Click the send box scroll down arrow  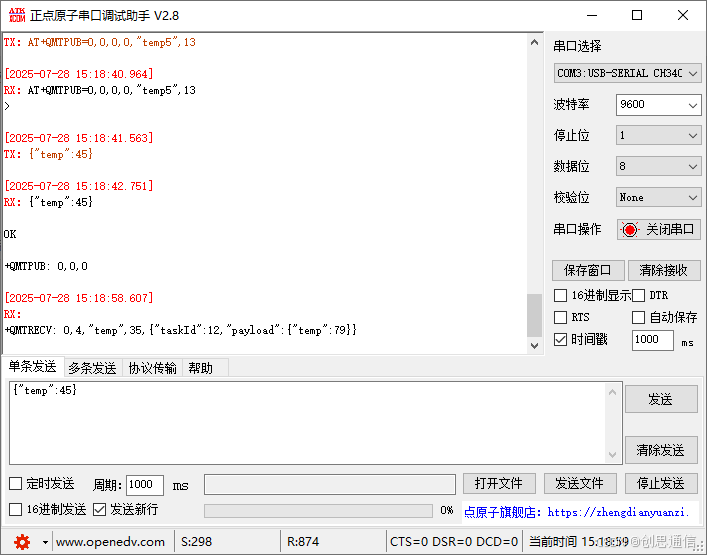612,454
